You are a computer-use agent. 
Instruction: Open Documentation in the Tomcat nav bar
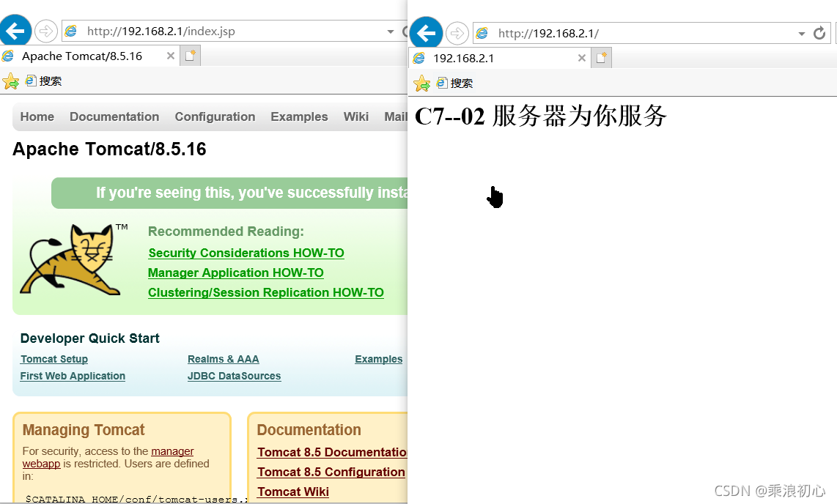(x=114, y=116)
